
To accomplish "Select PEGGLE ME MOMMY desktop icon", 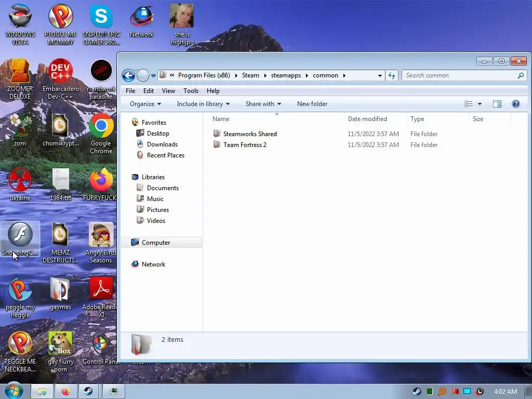I will (x=60, y=25).
